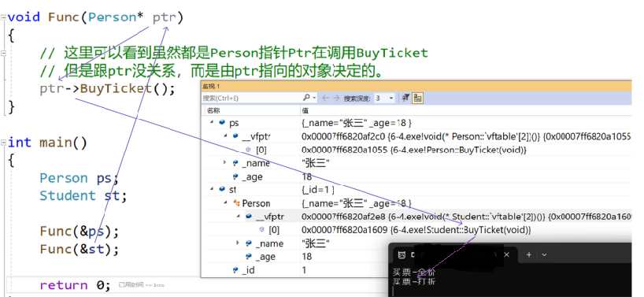
Task: Click the purple icon beside [0] 0x00007ff6820a1609
Action: [261, 229]
